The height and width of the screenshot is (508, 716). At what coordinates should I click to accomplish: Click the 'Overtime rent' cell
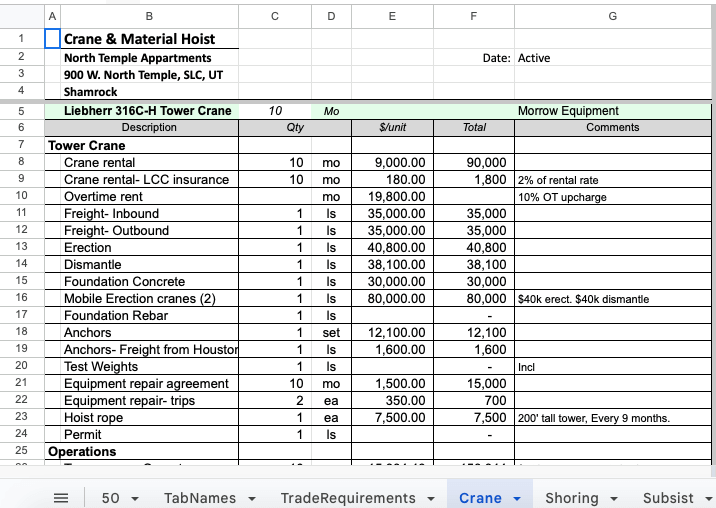point(149,196)
